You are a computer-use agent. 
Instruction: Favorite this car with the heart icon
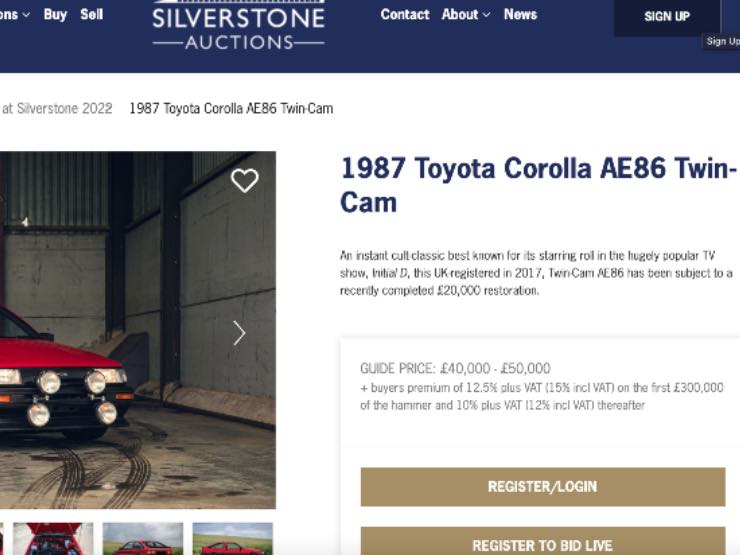point(244,180)
